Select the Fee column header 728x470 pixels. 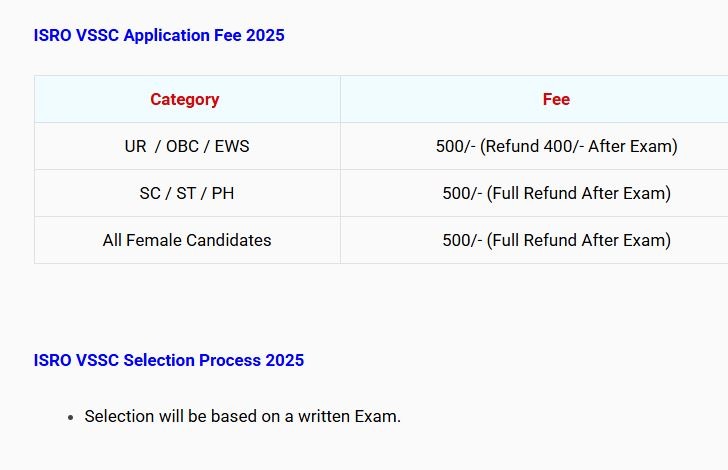[534, 99]
